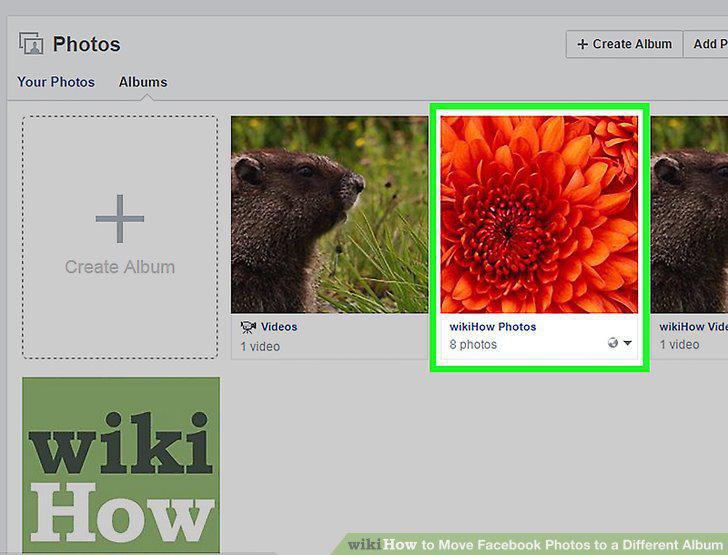Viewport: 728px width, 555px height.
Task: Click the video camera icon beside Videos
Action: 248,327
